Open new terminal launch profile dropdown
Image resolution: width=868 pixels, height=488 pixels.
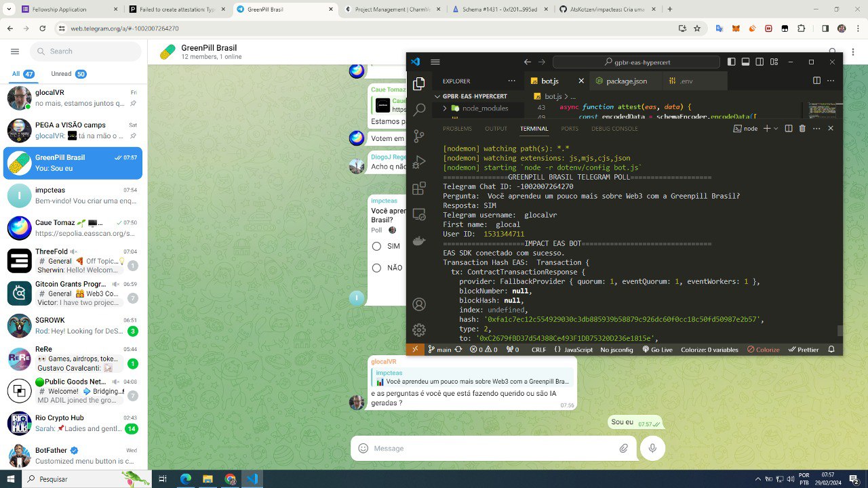pyautogui.click(x=776, y=128)
